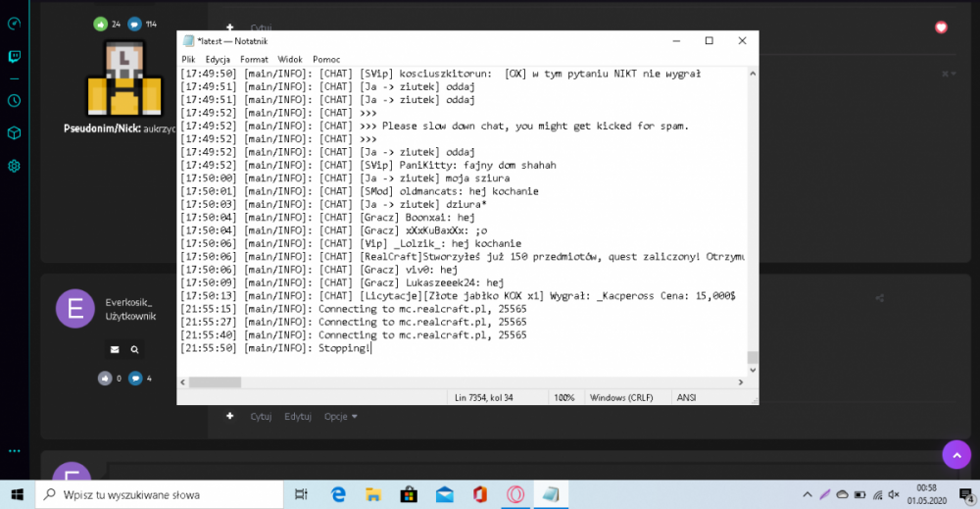Launch Microsoft Edge from taskbar
Image resolution: width=980 pixels, height=509 pixels.
coord(338,494)
